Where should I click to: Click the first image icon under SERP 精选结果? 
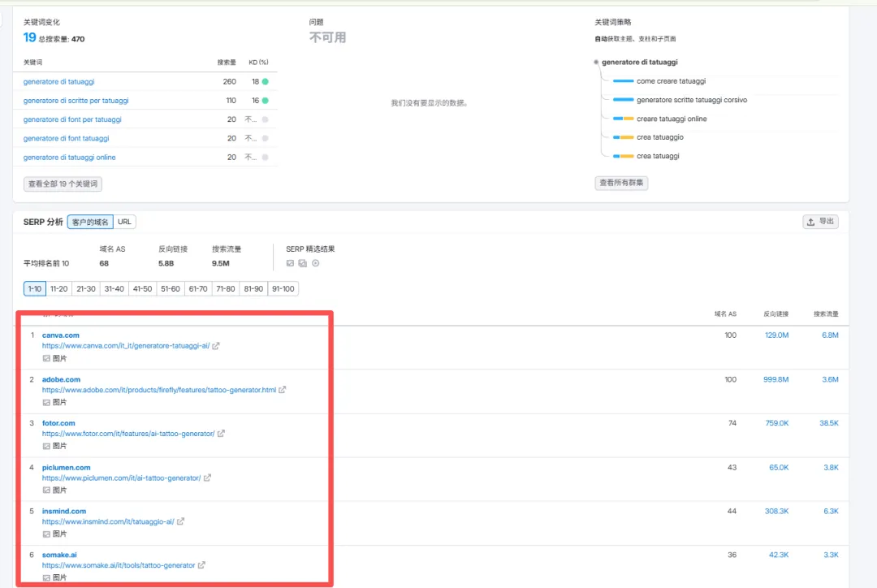pos(290,263)
